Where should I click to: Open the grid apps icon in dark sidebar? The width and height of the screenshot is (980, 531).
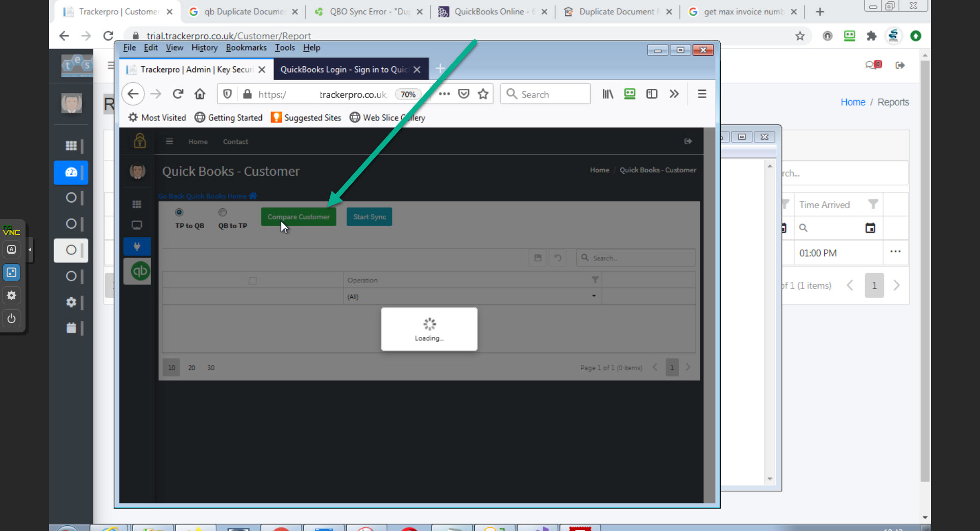[x=137, y=205]
